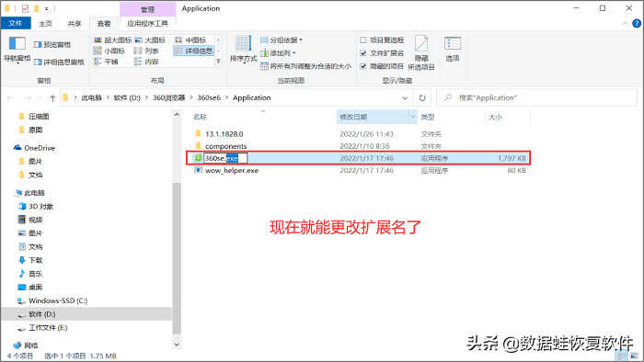
Task: Click the Manage contextual tab (管理)
Action: click(148, 9)
